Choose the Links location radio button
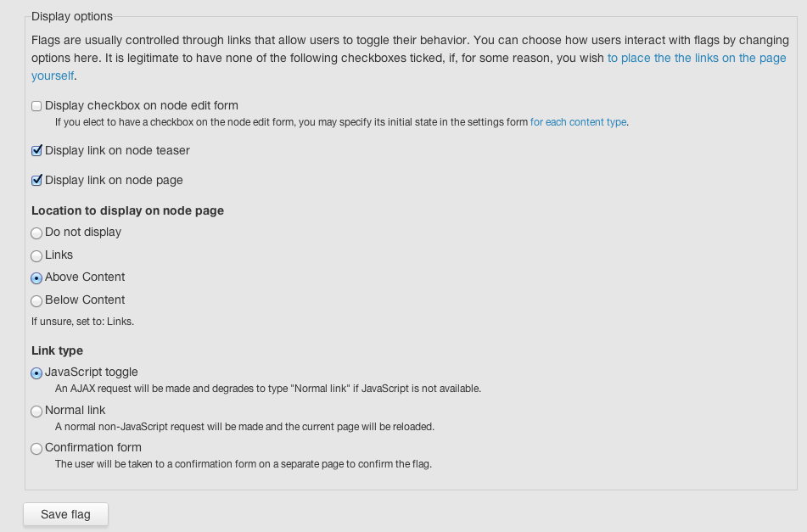The image size is (807, 532). coord(36,255)
